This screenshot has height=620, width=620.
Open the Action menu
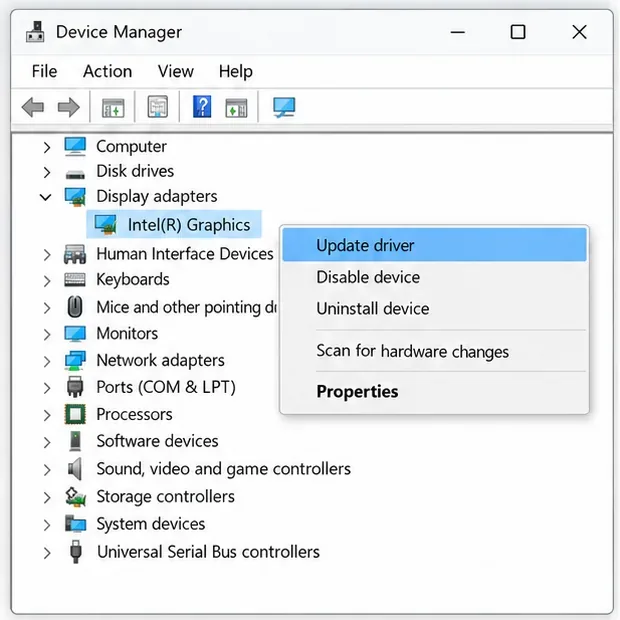pyautogui.click(x=108, y=72)
